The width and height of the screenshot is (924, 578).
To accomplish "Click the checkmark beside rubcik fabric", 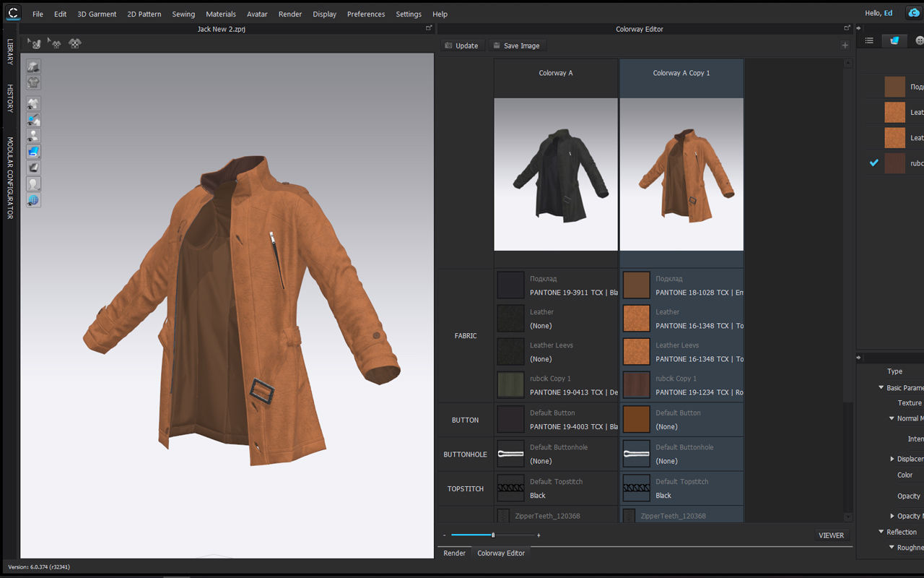I will [873, 163].
